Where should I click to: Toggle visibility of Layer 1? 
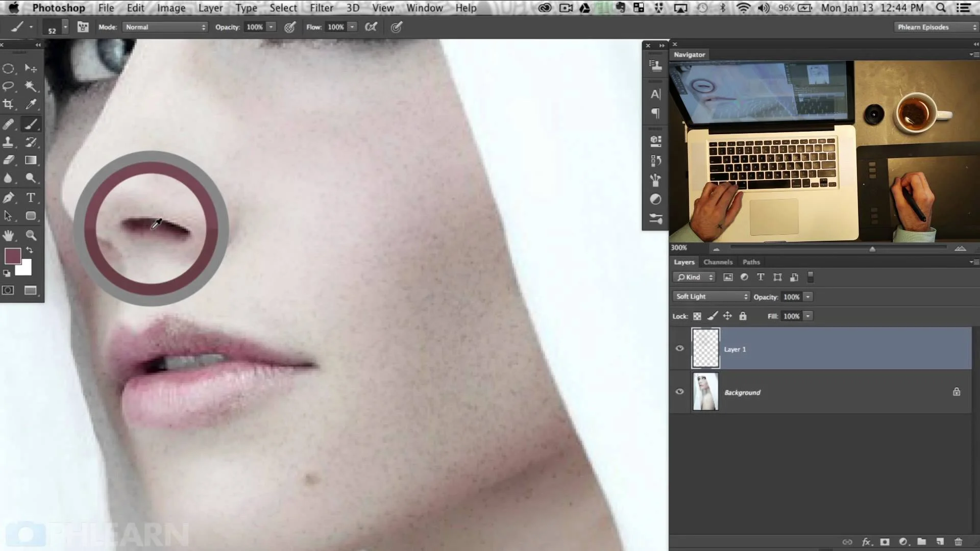coord(679,348)
